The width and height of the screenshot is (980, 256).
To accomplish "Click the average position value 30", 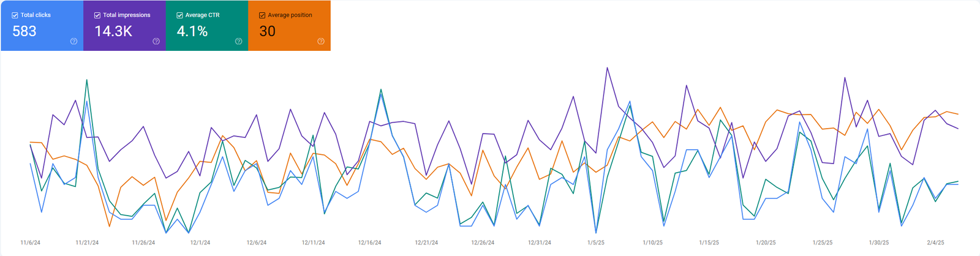I will point(267,31).
